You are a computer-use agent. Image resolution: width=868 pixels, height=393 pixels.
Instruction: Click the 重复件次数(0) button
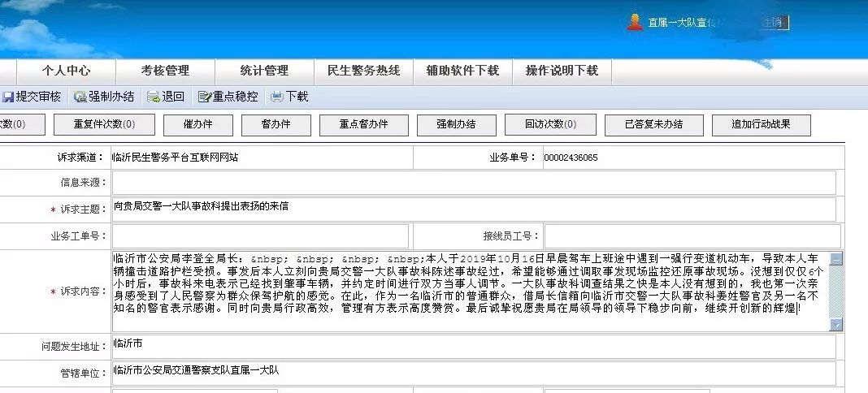104,125
